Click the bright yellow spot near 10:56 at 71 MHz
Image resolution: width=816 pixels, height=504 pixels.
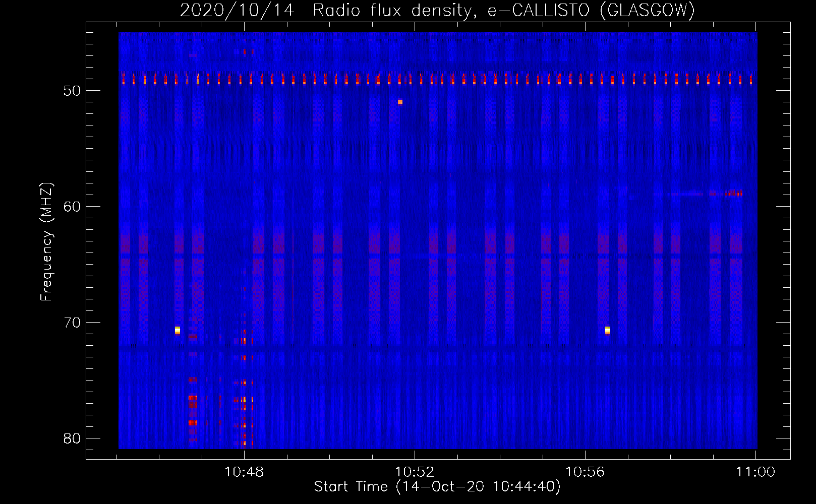[x=608, y=330]
